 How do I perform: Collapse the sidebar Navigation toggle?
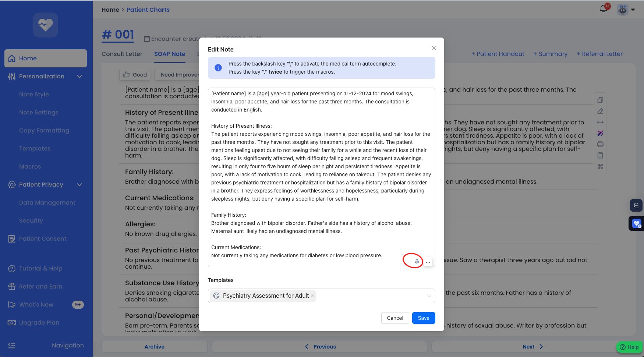coord(12,346)
